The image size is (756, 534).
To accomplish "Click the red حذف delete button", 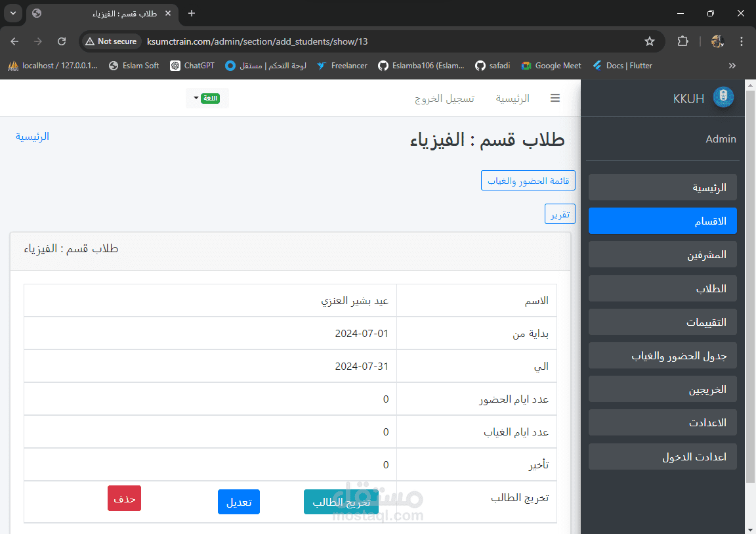I will pos(125,499).
